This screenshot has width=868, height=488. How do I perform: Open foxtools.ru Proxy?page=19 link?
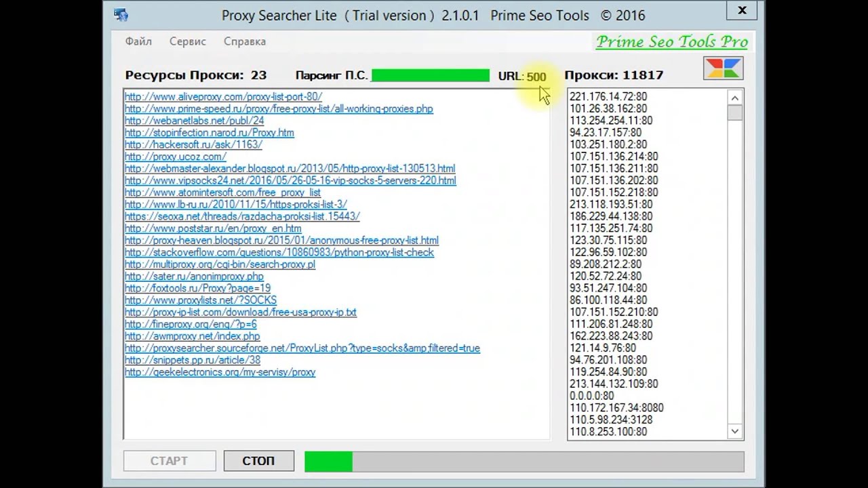coord(197,288)
